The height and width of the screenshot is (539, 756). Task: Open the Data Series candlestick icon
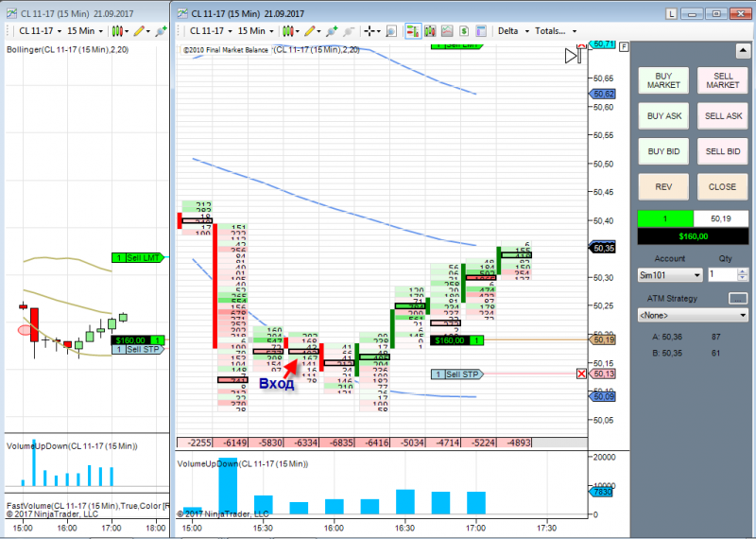click(x=430, y=31)
